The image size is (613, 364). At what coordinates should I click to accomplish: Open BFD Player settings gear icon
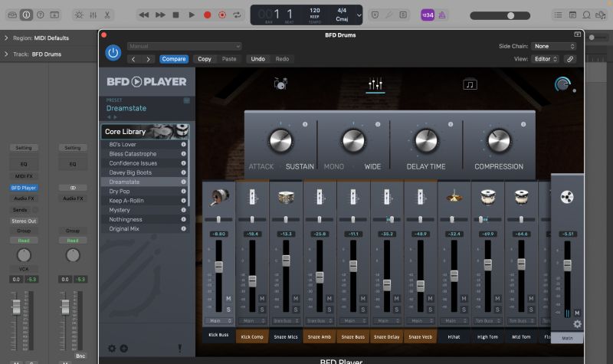pos(112,349)
